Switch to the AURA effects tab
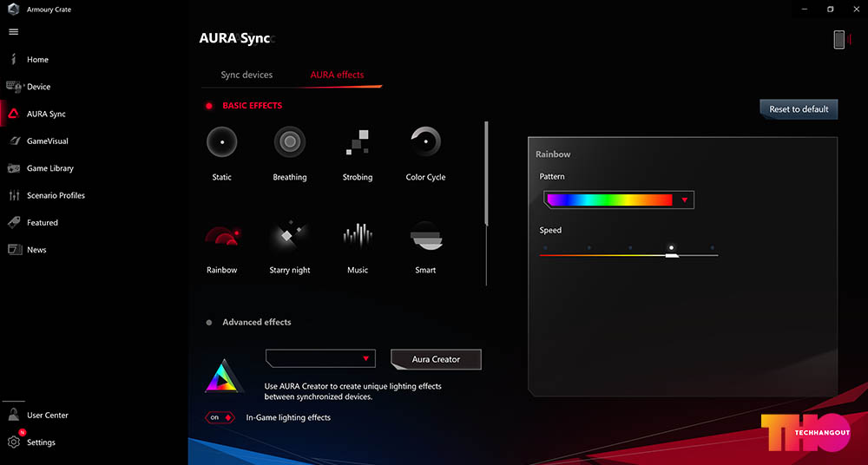868x465 pixels. tap(337, 75)
